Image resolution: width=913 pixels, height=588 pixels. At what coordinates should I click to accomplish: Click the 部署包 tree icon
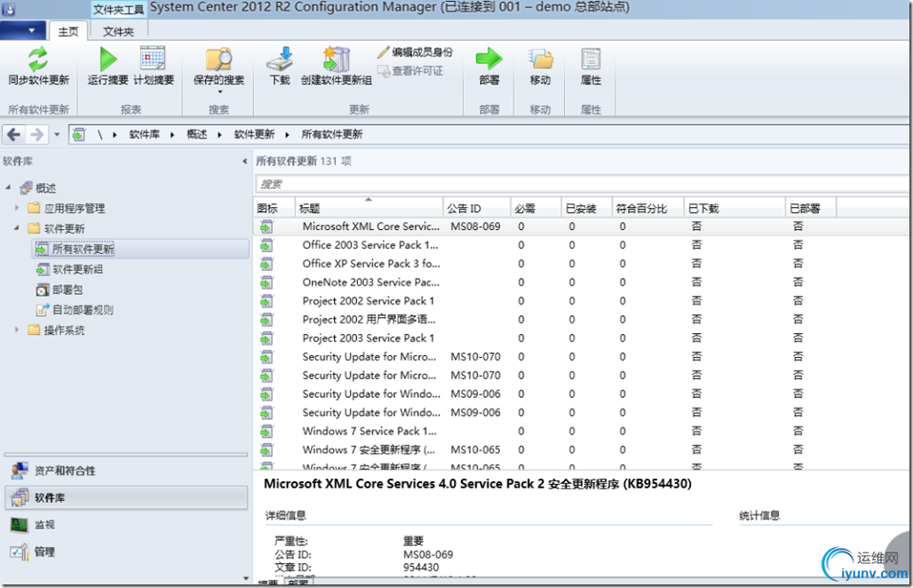pyautogui.click(x=43, y=290)
